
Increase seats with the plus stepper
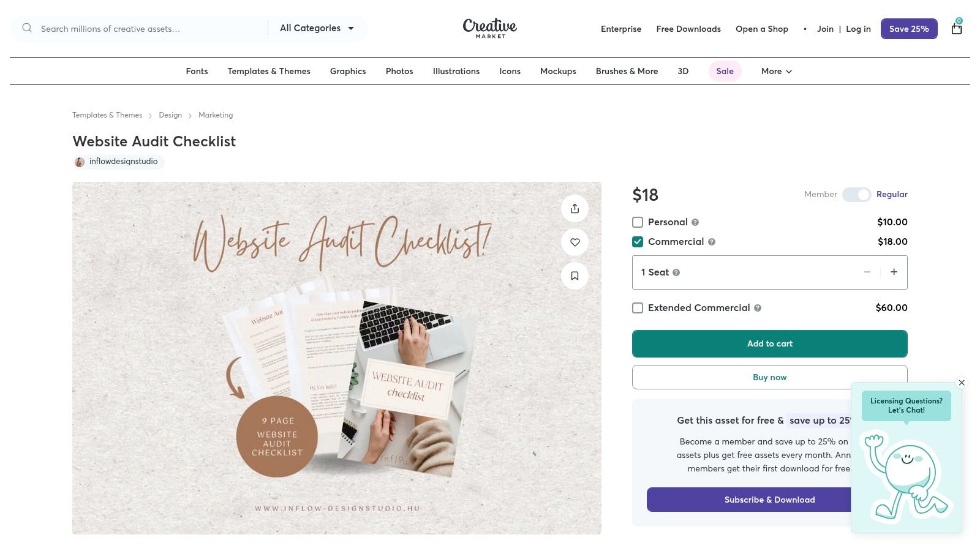click(x=894, y=272)
